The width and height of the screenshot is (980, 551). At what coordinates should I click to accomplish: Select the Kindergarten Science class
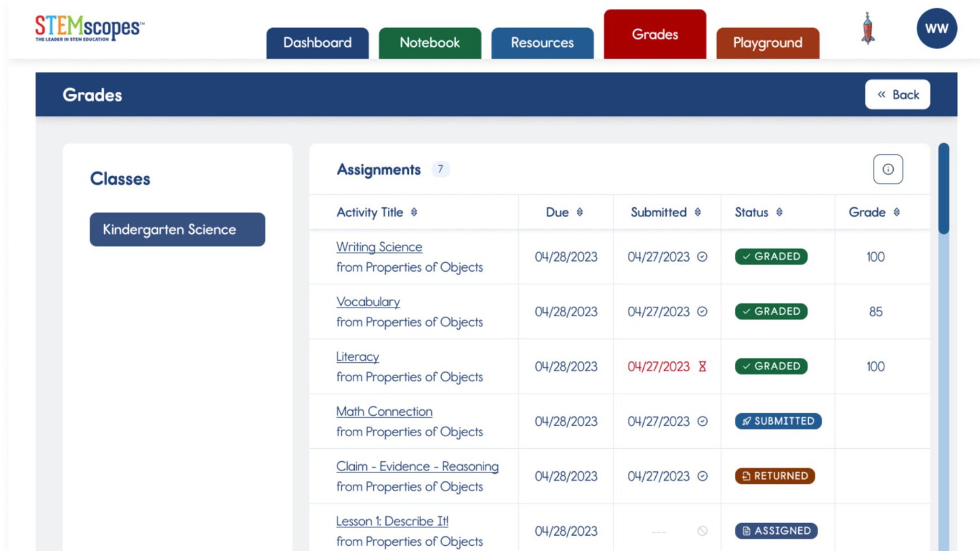(x=177, y=230)
